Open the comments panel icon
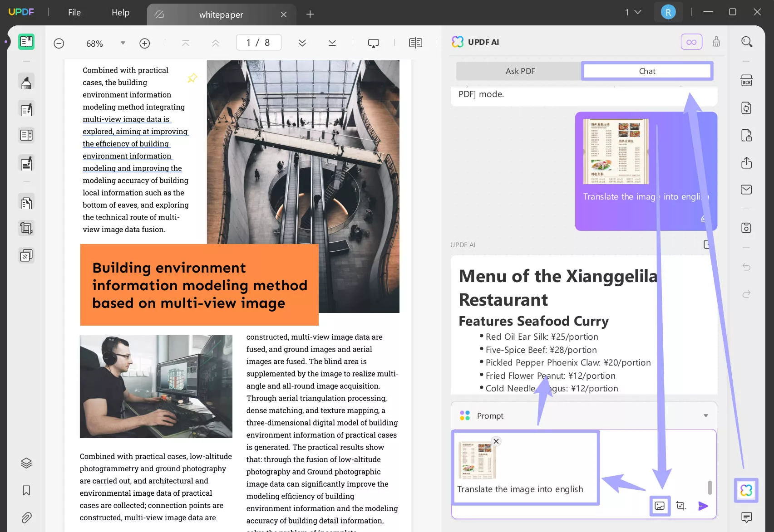 tap(747, 517)
